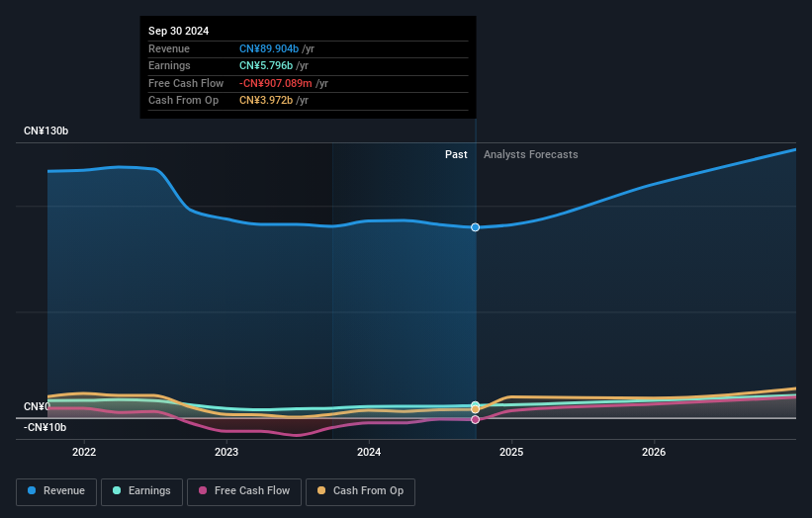Toggle the Cash From Op legend series
Viewport: 812px width, 518px height.
[360, 491]
